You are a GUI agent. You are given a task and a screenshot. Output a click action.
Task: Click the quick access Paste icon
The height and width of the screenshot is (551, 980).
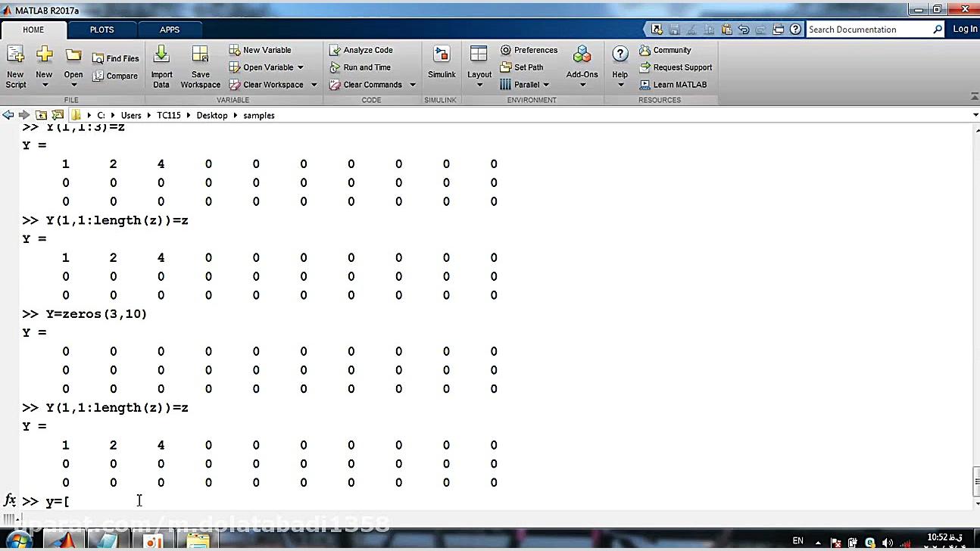(x=726, y=30)
